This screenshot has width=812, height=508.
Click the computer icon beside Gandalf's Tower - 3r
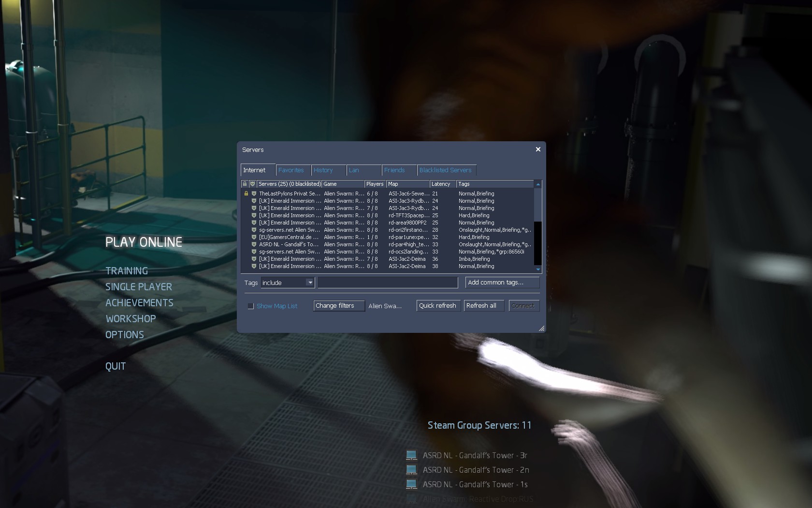click(x=411, y=455)
